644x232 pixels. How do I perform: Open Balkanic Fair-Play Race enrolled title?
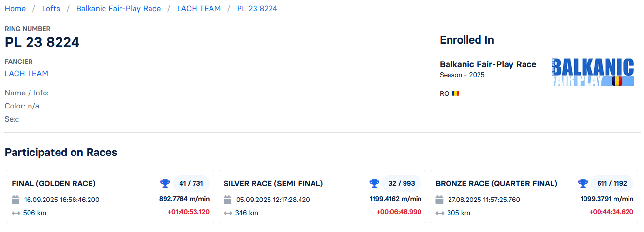(488, 64)
